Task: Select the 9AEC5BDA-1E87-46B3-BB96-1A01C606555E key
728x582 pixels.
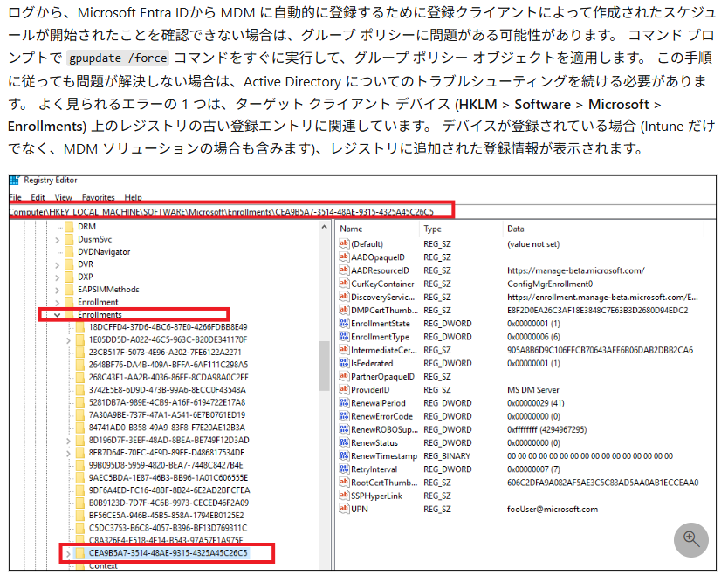Action: click(x=168, y=477)
